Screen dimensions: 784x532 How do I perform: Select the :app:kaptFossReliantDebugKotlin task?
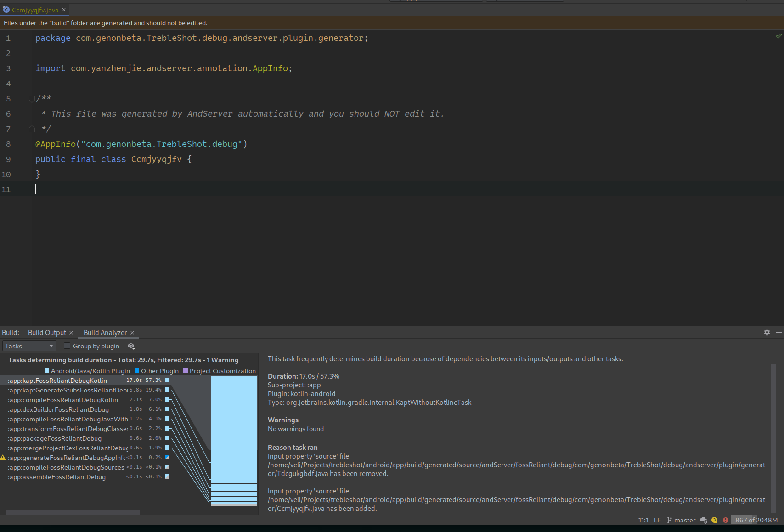click(x=57, y=380)
